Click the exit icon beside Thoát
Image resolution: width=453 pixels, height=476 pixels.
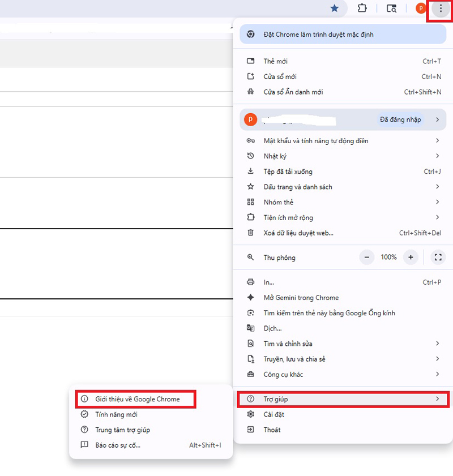250,430
